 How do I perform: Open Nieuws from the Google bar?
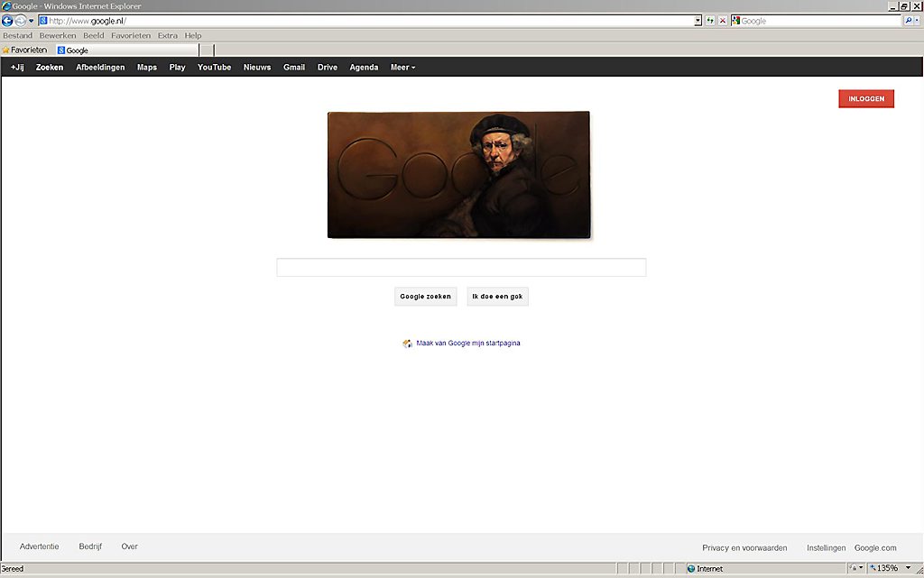coord(257,67)
